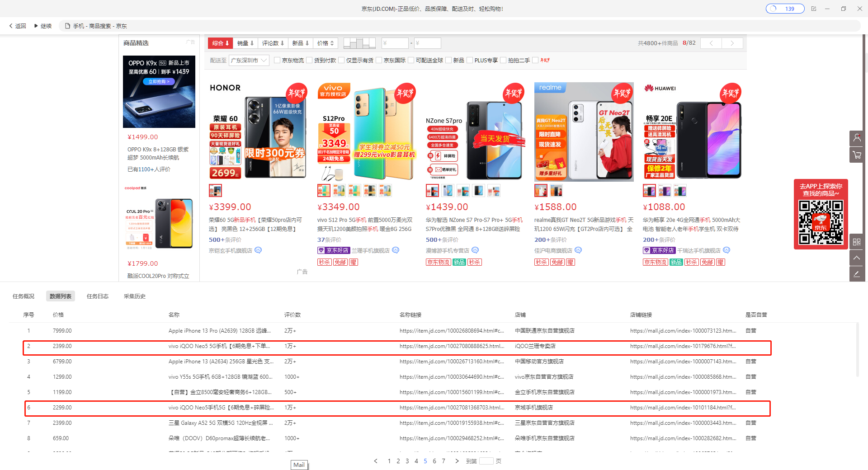Sort by 价格 price
The height and width of the screenshot is (470, 868).
tap(325, 43)
